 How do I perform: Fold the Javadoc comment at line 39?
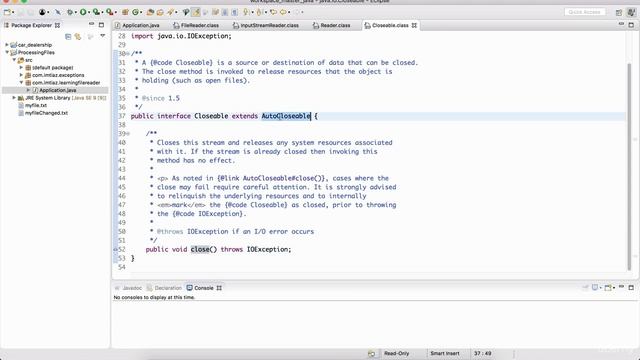click(x=128, y=133)
